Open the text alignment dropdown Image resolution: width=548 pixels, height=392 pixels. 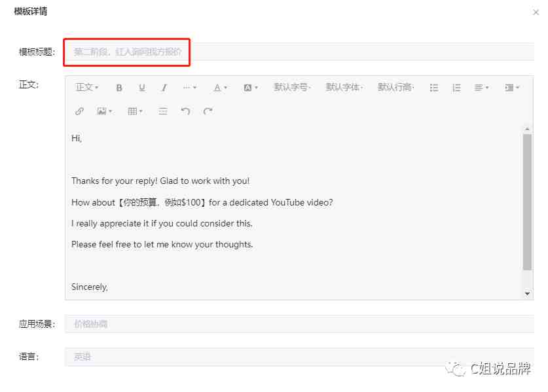pyautogui.click(x=481, y=88)
